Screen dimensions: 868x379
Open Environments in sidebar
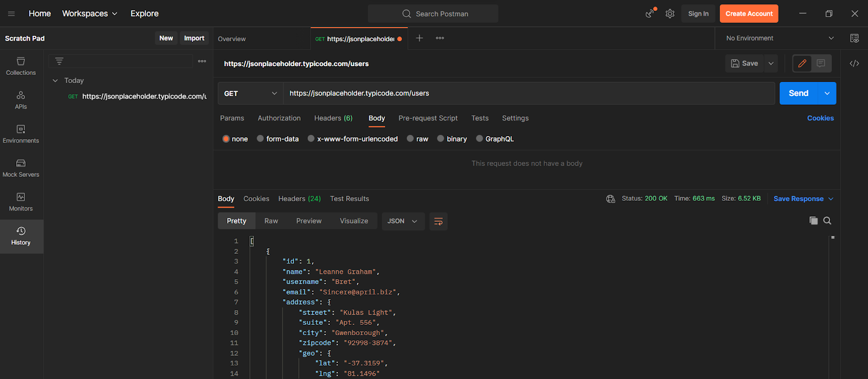pyautogui.click(x=21, y=134)
